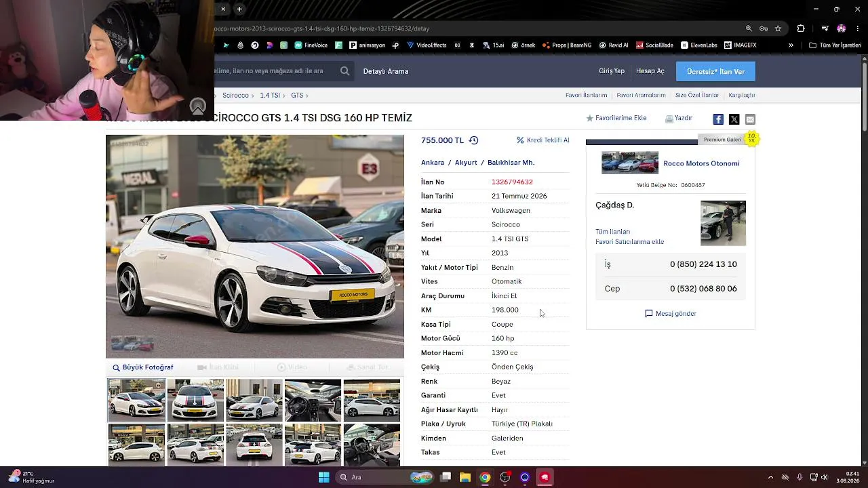Click the search magnifier icon in site header

[x=345, y=71]
